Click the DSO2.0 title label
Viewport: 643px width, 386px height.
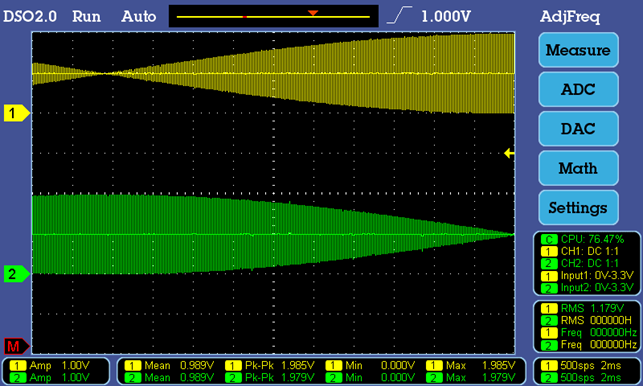coord(30,16)
